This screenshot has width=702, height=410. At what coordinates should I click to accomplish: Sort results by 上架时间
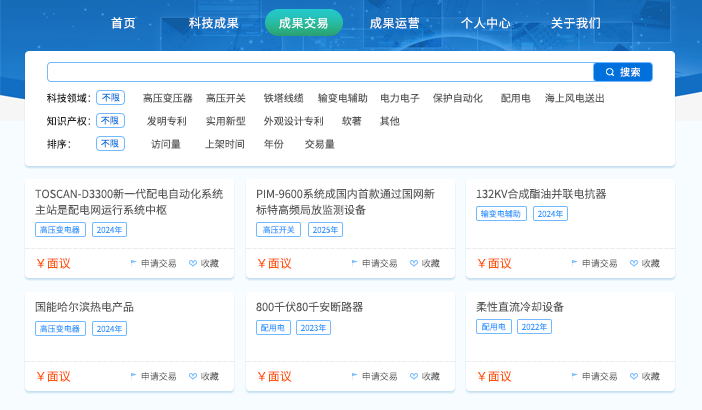(x=225, y=144)
